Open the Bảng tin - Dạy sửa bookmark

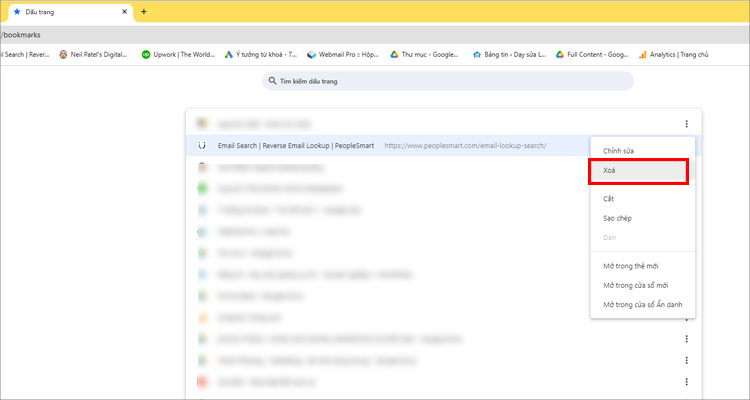(509, 55)
